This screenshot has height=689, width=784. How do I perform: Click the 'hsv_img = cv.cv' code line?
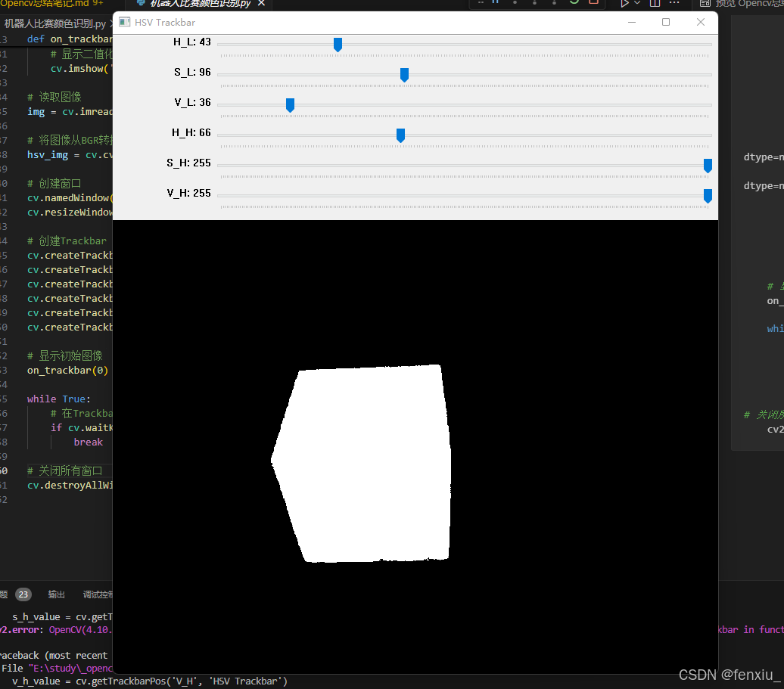[x=70, y=155]
